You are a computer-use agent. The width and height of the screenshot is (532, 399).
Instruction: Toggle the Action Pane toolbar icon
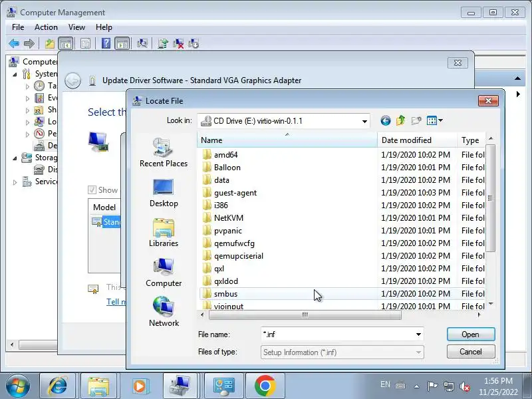coord(122,43)
